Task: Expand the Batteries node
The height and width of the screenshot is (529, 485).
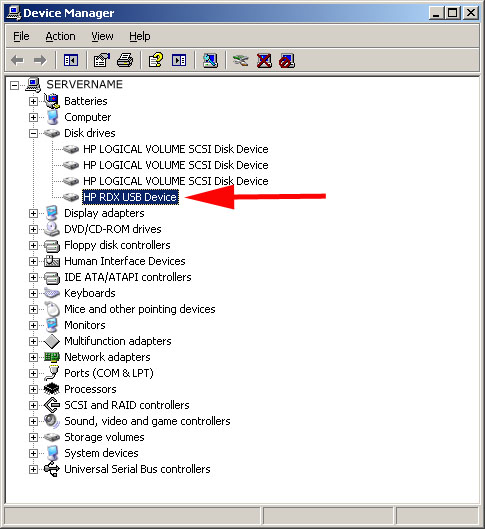Action: pyautogui.click(x=33, y=101)
